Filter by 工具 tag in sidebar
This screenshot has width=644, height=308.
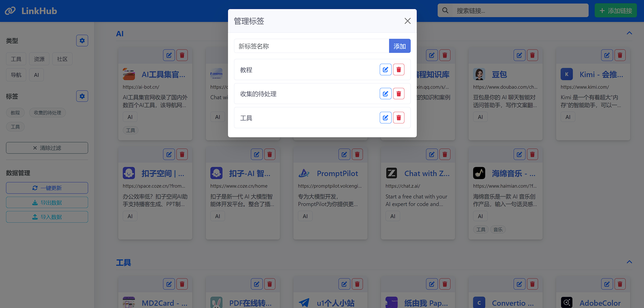[15, 127]
